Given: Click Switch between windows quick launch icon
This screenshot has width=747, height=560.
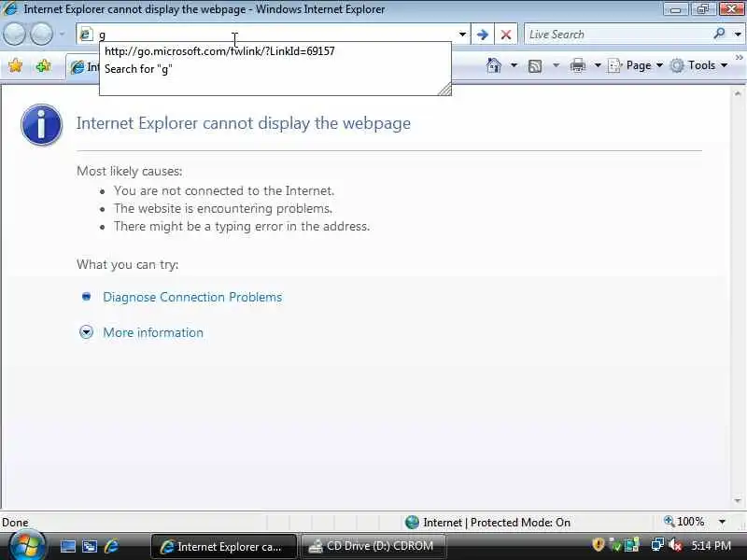Looking at the screenshot, I should point(90,546).
